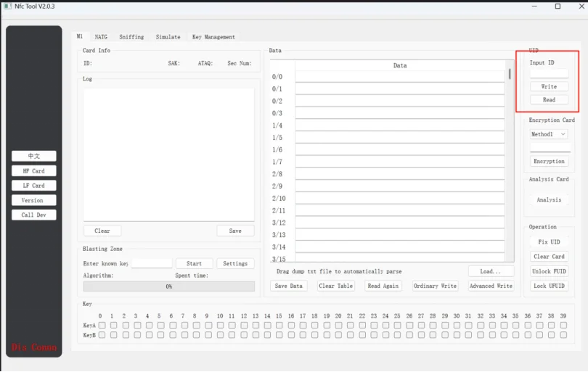Click the Encryption button
The height and width of the screenshot is (372, 588).
pyautogui.click(x=549, y=161)
